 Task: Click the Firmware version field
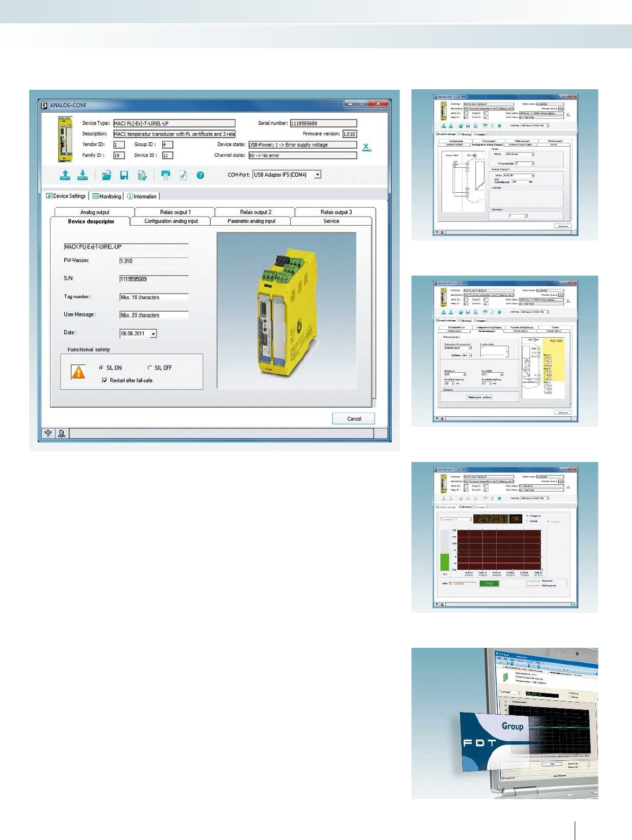(349, 134)
